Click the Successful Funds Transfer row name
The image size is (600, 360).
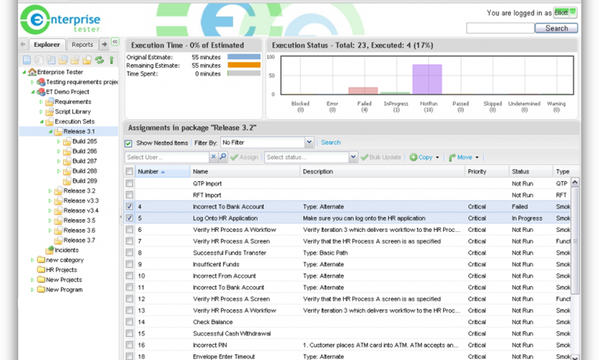(x=230, y=252)
